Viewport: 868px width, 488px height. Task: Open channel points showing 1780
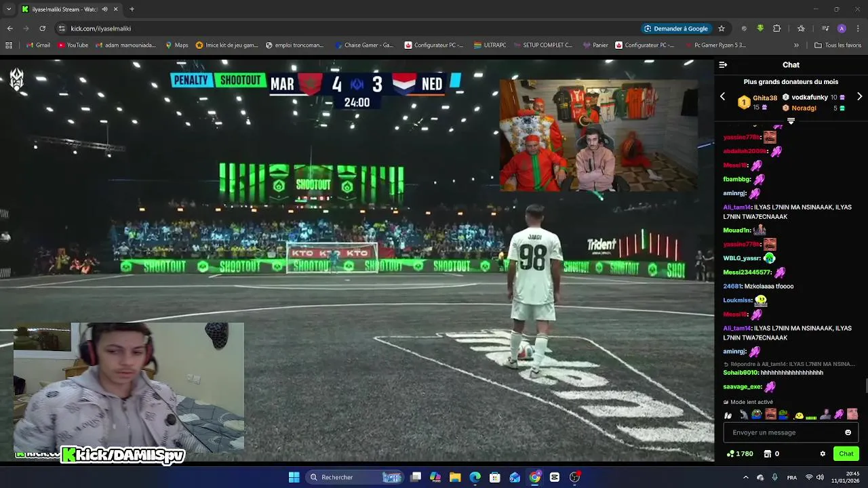(740, 453)
